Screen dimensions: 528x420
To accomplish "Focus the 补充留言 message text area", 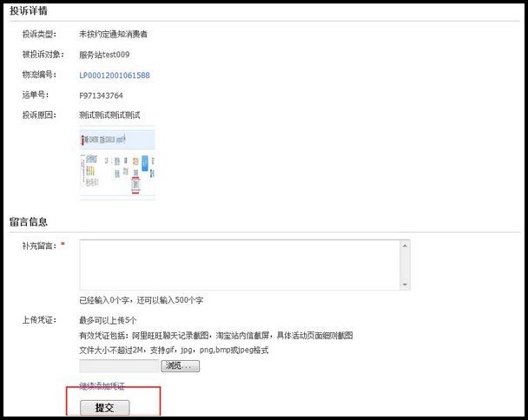I will coord(239,266).
